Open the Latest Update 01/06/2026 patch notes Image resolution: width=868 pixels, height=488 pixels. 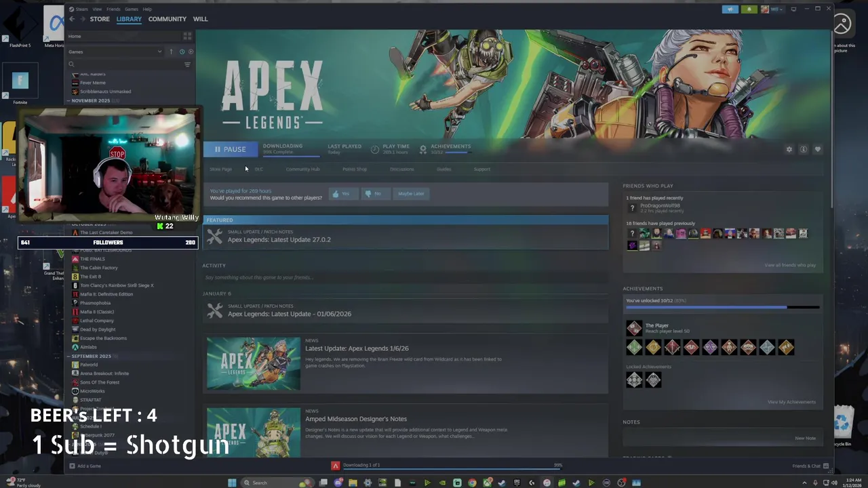406,310
